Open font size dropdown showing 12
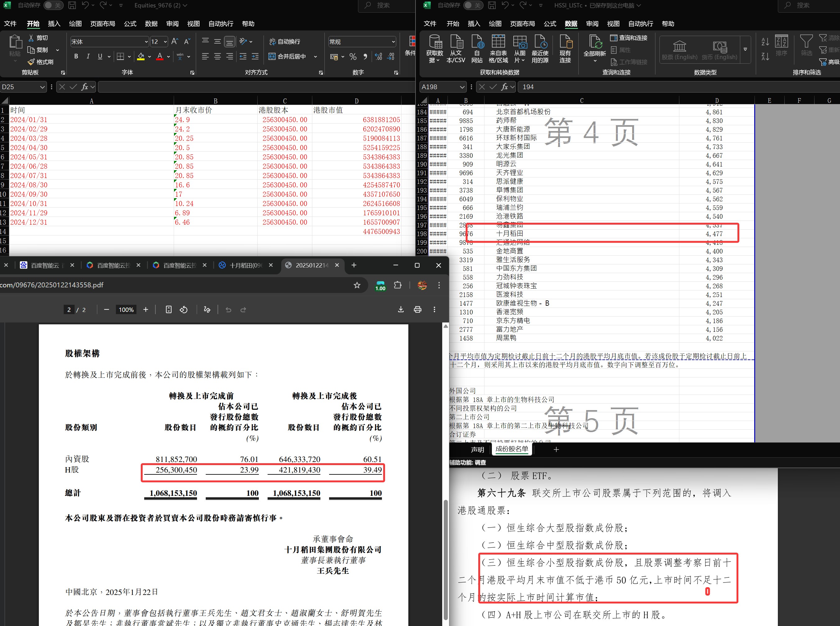This screenshot has height=626, width=840. coord(165,42)
